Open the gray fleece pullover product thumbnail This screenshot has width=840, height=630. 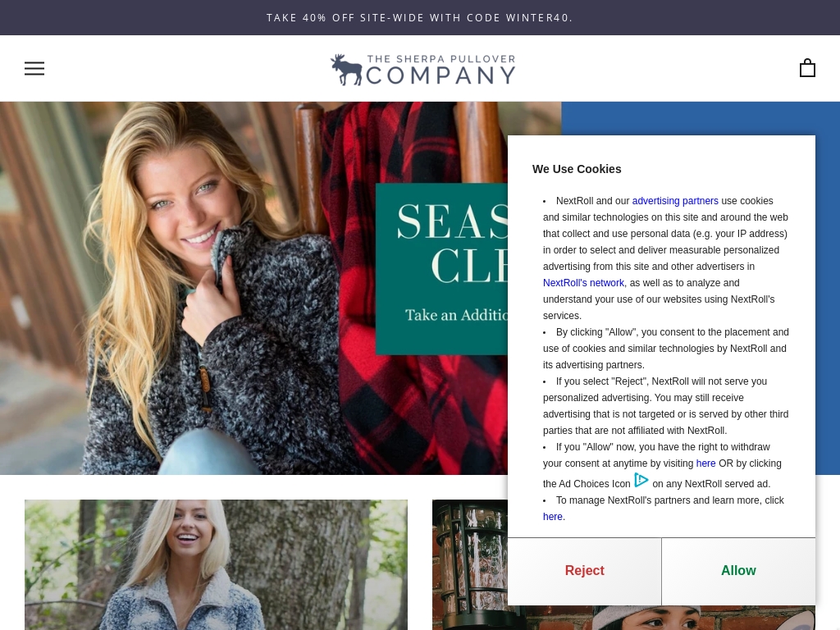[216, 564]
